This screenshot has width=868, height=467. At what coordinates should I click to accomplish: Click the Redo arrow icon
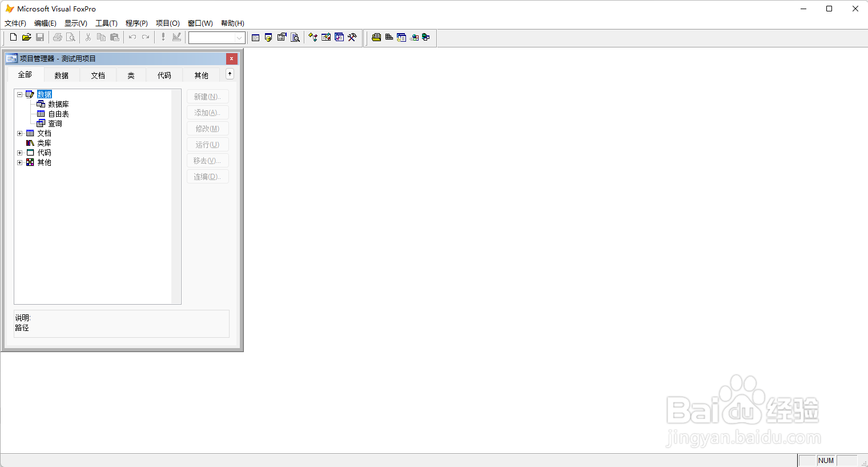(146, 37)
